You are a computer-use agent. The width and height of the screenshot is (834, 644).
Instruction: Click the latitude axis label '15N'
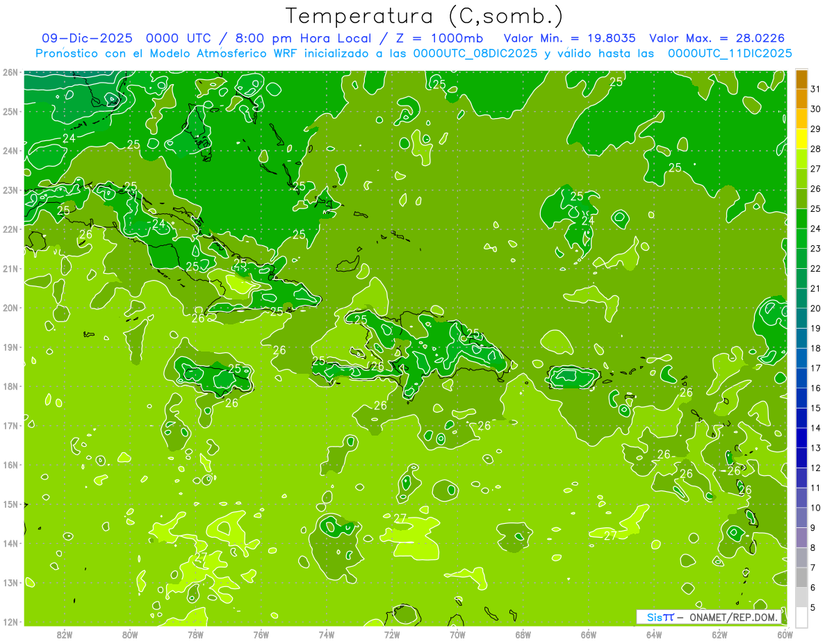[x=10, y=504]
